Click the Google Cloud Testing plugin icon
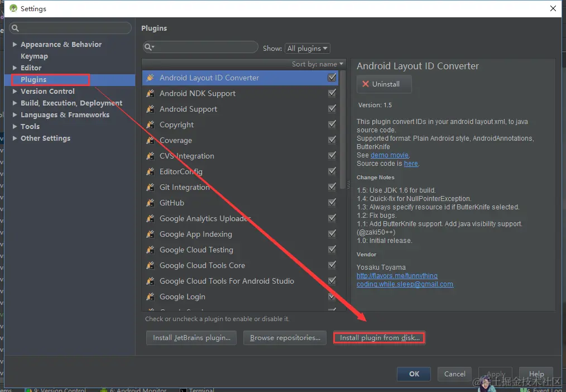The width and height of the screenshot is (566, 392). [150, 250]
